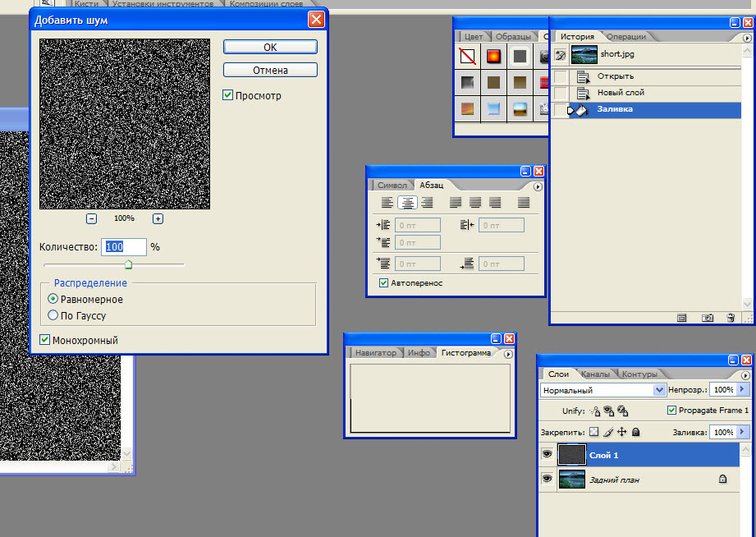The image size is (756, 537).
Task: Select the justify all paragraph icon
Action: click(524, 203)
